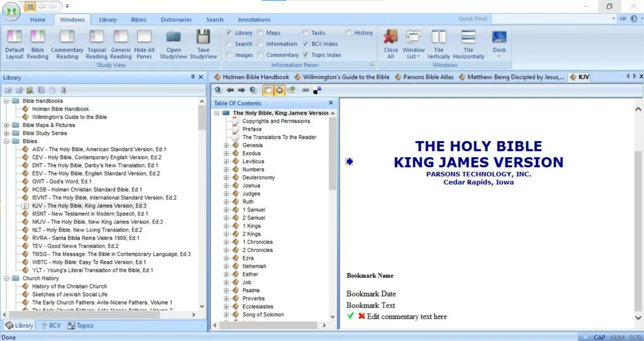Viewport: 644px width, 341px height.
Task: Click the highlighted quick access toolbar icon
Action: coord(30,6)
